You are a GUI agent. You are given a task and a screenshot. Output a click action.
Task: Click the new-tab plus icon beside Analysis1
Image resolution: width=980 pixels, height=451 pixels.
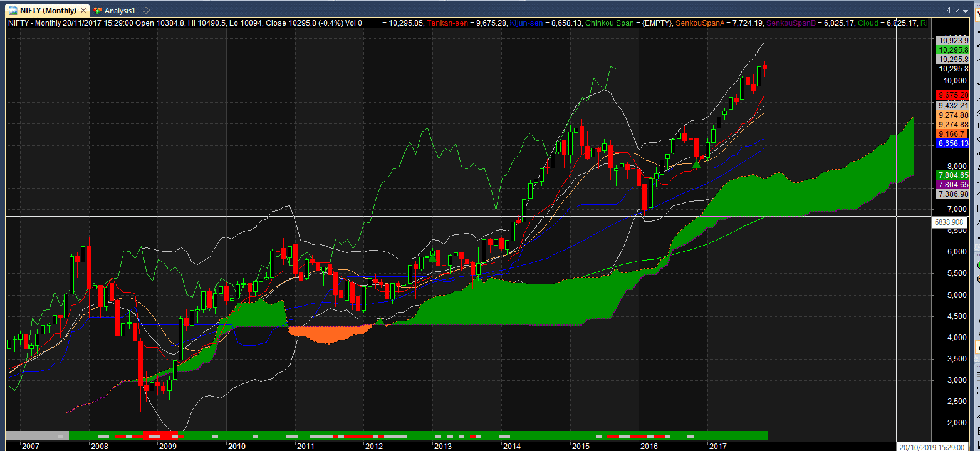pos(145,10)
